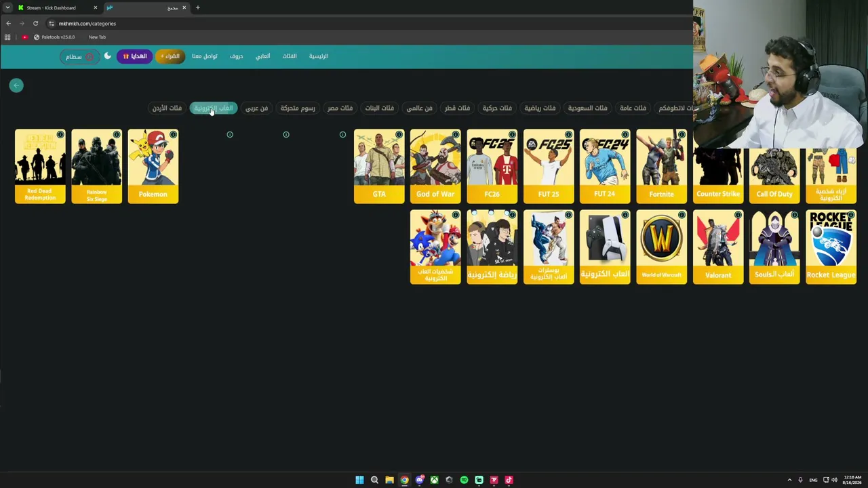The height and width of the screenshot is (488, 868).
Task: Select the فئات البنات category filter
Action: click(379, 108)
